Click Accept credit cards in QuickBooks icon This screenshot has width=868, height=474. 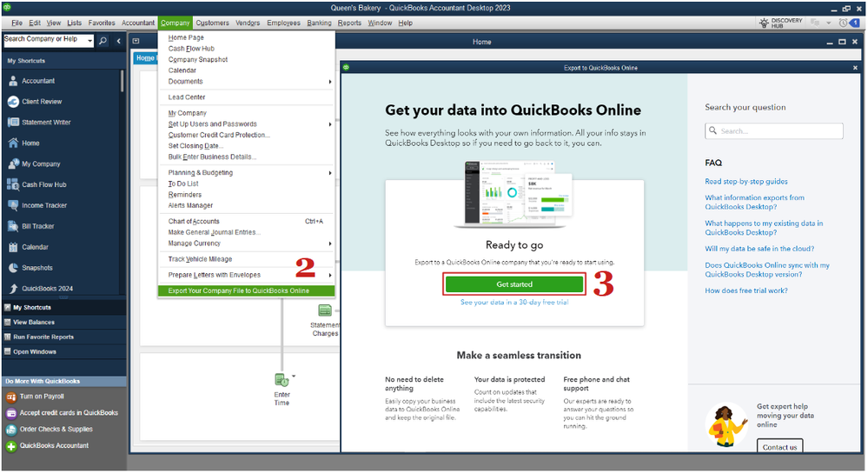[x=11, y=414]
